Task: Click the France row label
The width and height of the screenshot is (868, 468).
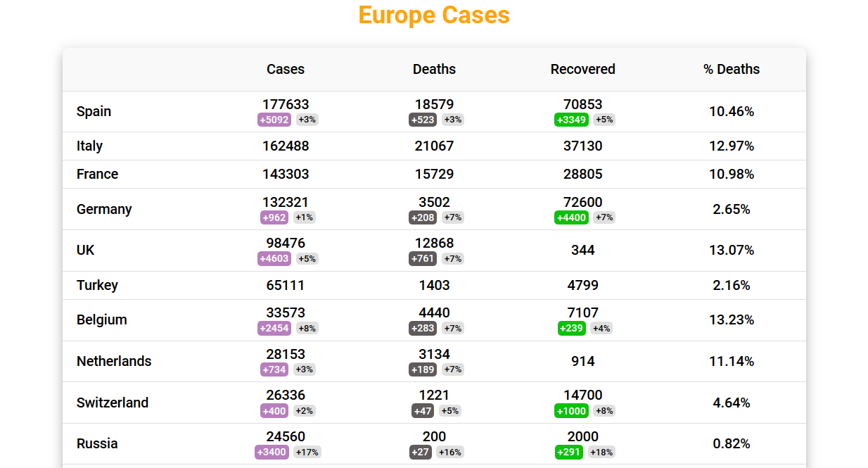Action: coord(98,174)
